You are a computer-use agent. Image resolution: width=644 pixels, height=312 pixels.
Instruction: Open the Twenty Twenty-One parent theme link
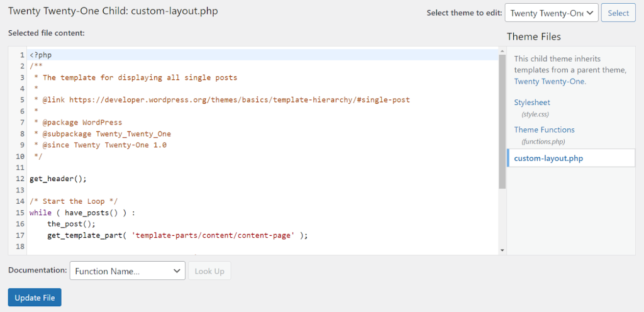[550, 81]
